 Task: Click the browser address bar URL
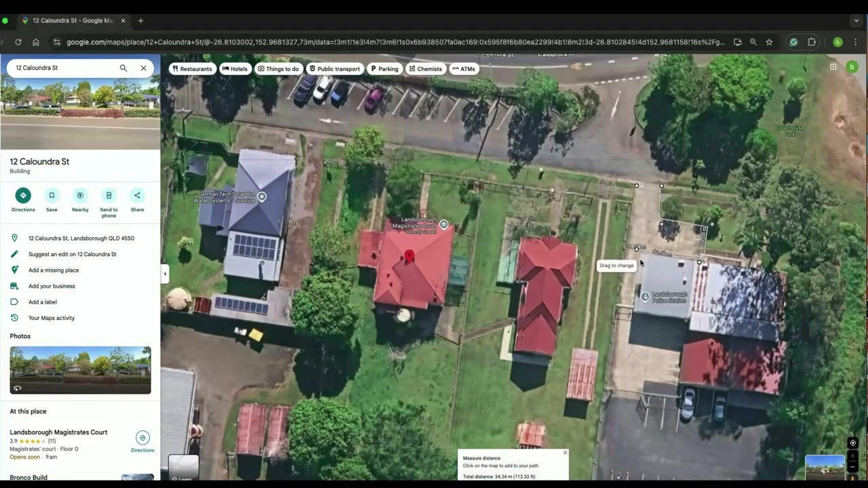395,42
